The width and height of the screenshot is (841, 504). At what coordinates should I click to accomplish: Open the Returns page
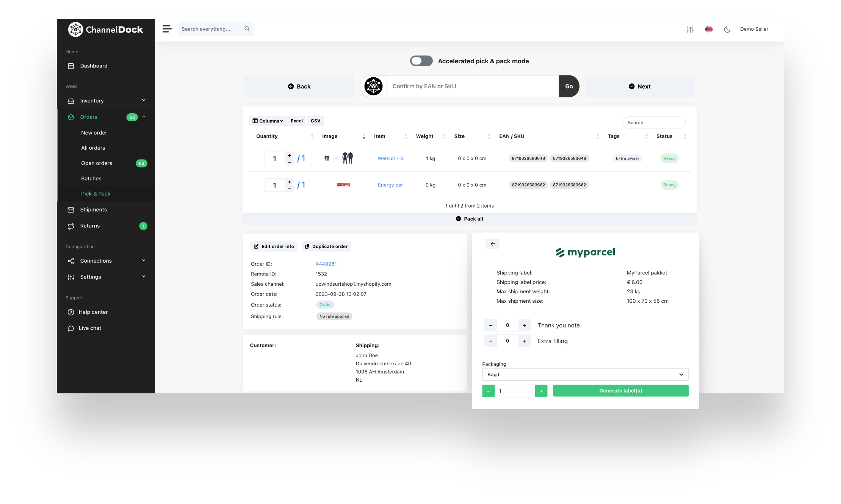[90, 225]
